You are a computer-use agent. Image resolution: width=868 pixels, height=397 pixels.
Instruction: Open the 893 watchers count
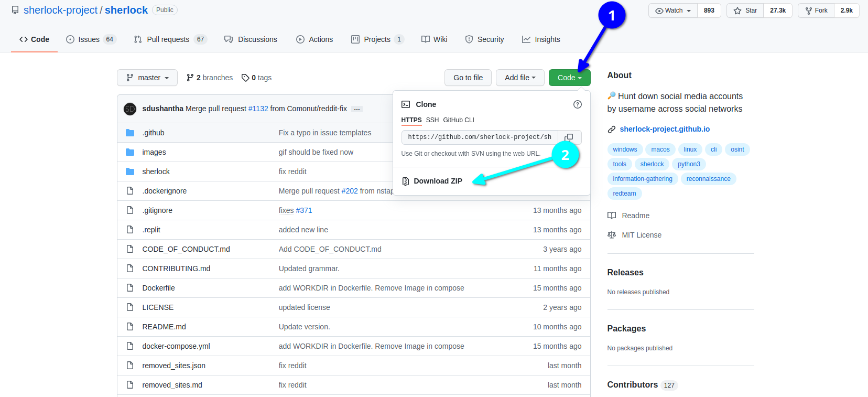pyautogui.click(x=709, y=10)
